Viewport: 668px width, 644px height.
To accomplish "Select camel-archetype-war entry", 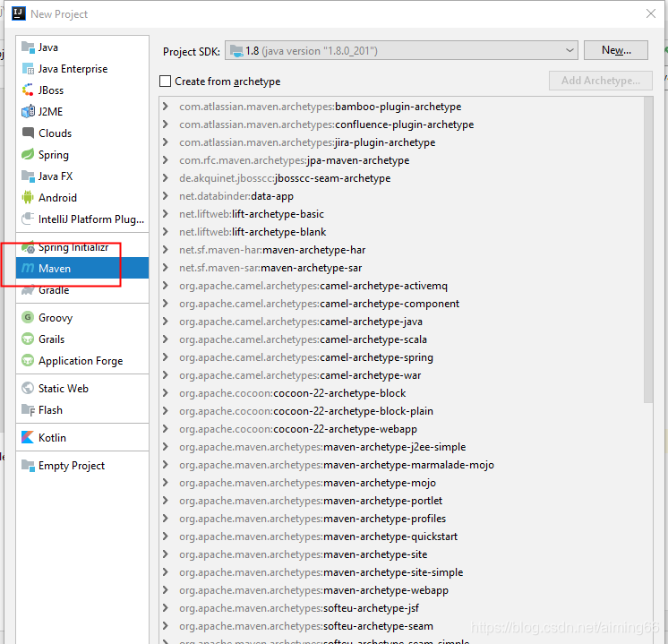I will click(300, 375).
